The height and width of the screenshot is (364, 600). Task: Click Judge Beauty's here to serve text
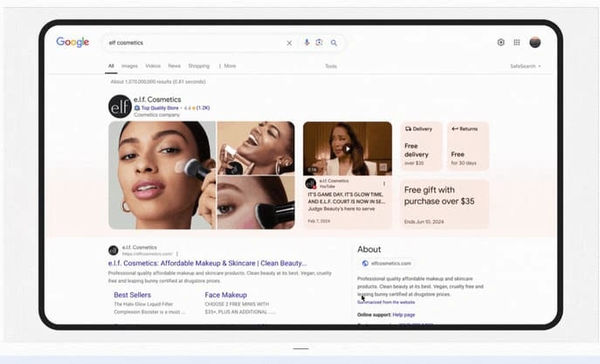point(341,209)
